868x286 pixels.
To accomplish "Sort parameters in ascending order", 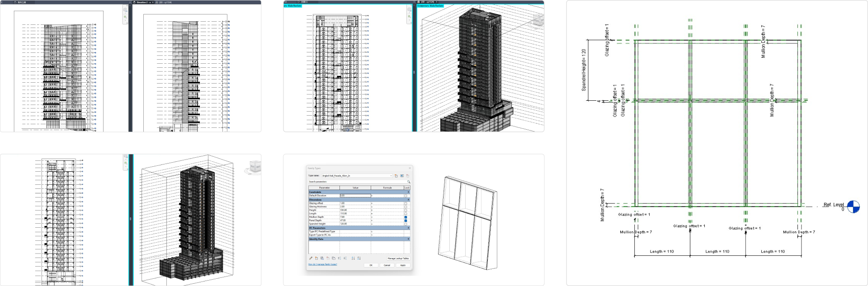I will pyautogui.click(x=353, y=258).
